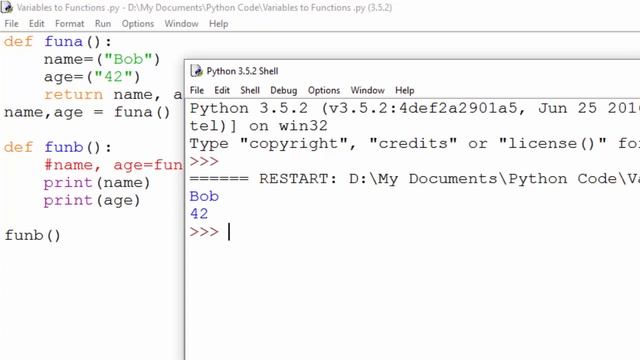
Task: Click the name=("Bob") code line
Action: pos(102,59)
